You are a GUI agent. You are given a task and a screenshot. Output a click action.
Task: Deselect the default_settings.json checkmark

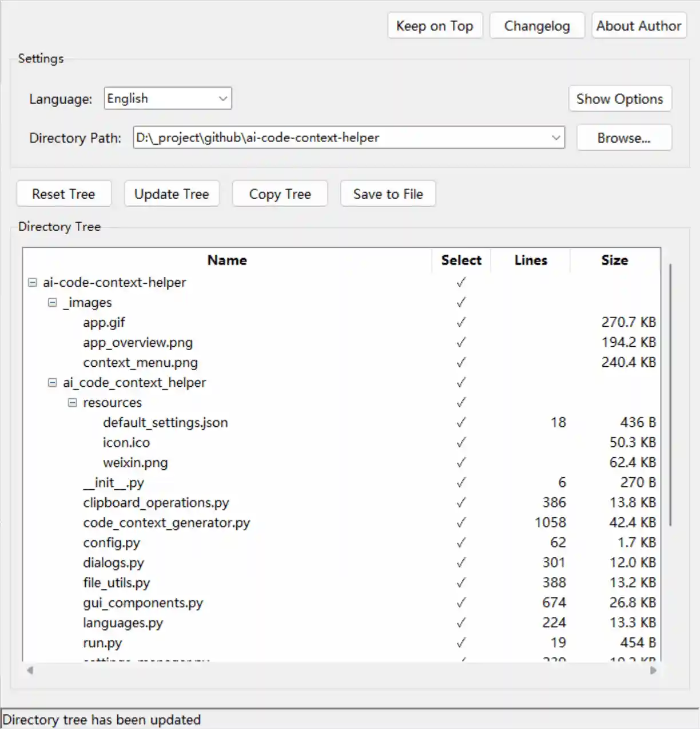point(461,423)
